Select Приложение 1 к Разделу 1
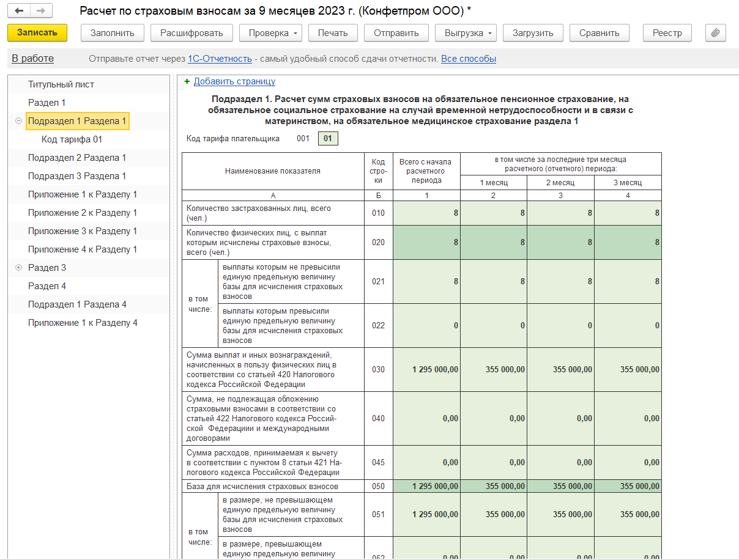Image resolution: width=739 pixels, height=560 pixels. 83,194
